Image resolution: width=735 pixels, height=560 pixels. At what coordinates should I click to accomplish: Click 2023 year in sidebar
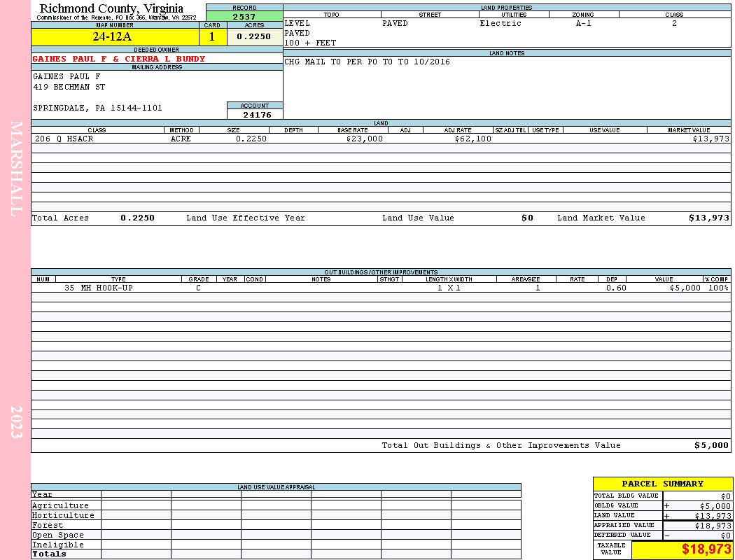(x=16, y=422)
